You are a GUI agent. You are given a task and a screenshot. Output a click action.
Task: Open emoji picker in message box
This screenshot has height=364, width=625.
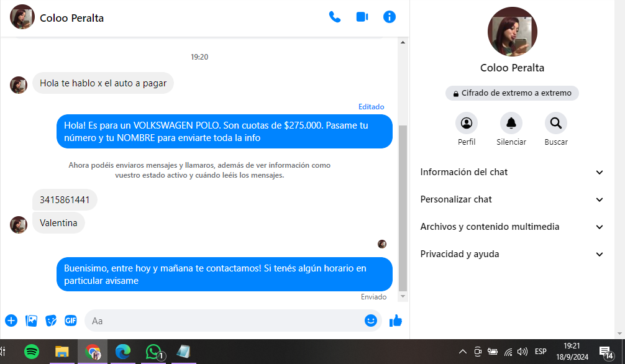[371, 321]
